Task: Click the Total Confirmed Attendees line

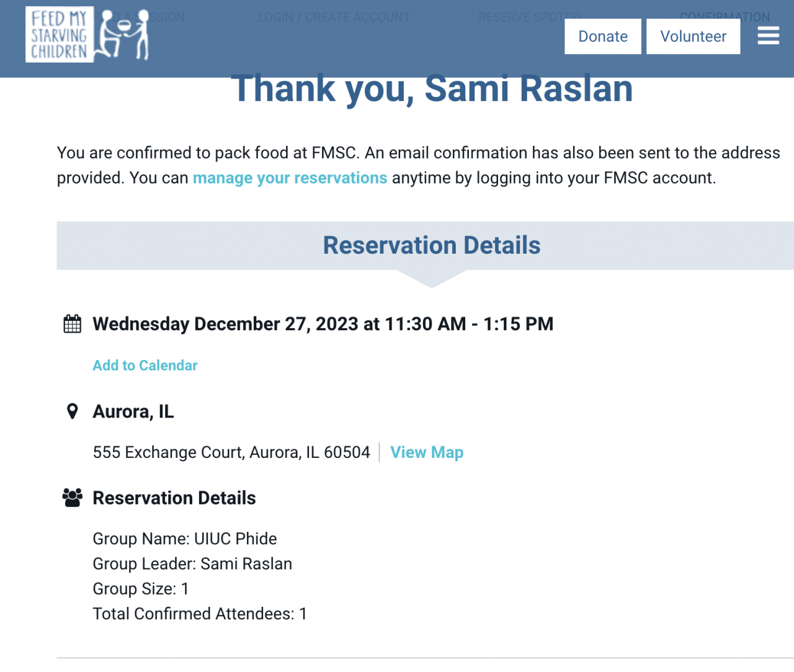Action: click(200, 614)
